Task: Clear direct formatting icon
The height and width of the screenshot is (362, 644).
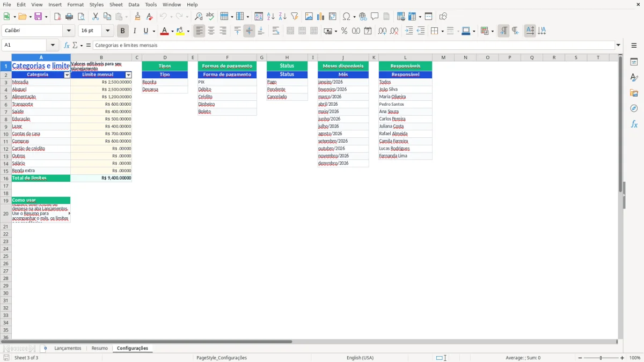Action: [150, 17]
